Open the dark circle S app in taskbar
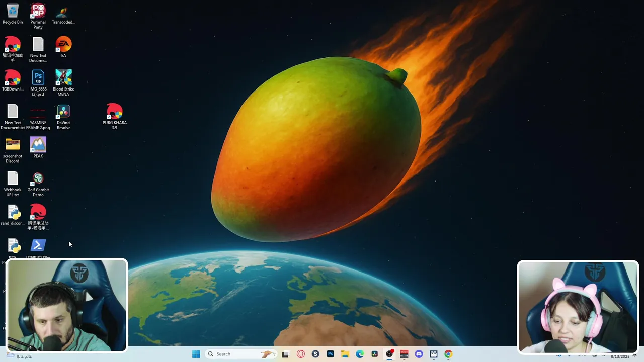The width and height of the screenshot is (644, 362). (315, 354)
